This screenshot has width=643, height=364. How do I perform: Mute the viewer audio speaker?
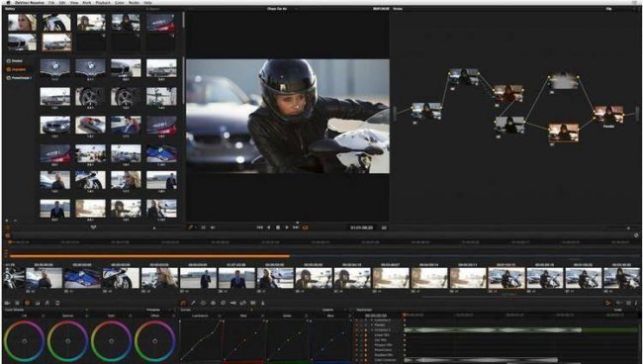(x=213, y=227)
